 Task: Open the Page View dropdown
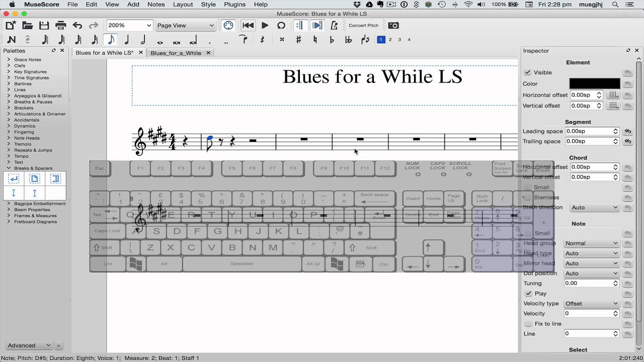tap(185, 25)
